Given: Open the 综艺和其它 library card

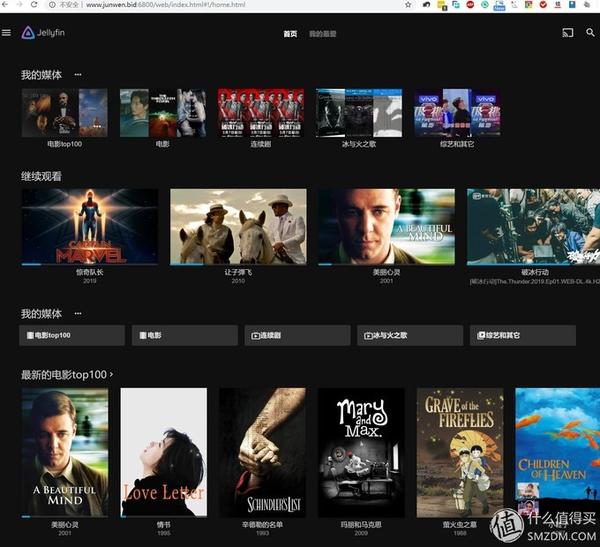Looking at the screenshot, I should 457,113.
